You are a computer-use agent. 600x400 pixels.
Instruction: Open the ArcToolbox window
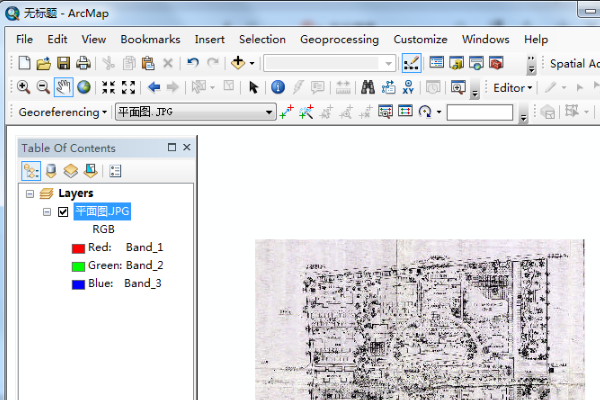pos(496,63)
